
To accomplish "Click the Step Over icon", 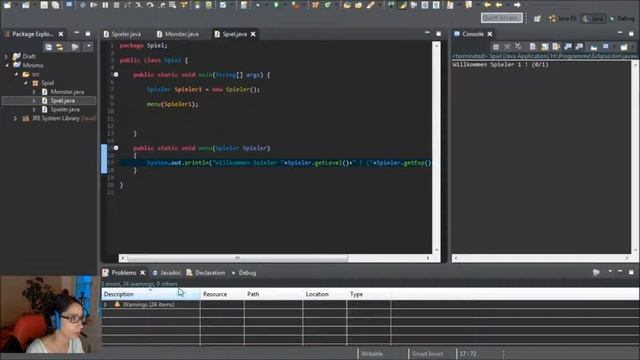I will click(x=150, y=5).
